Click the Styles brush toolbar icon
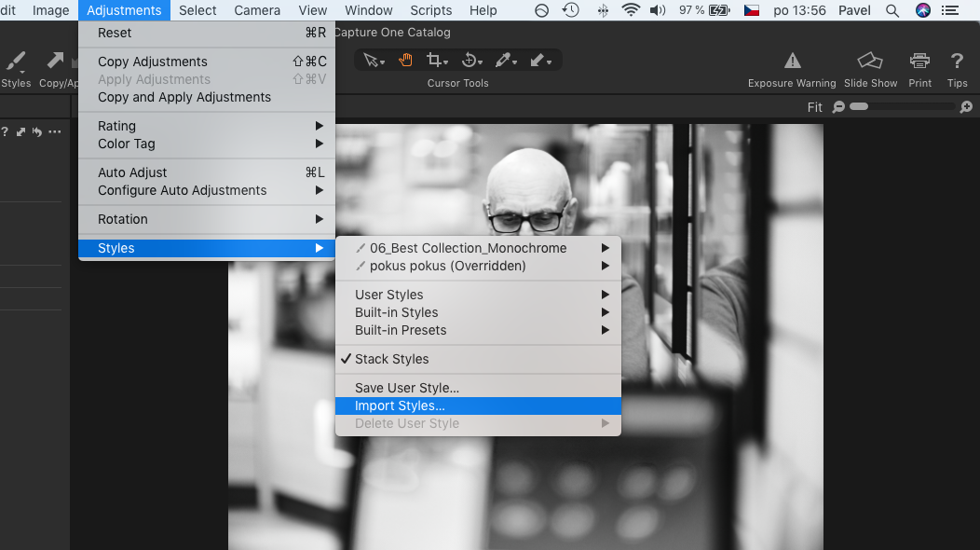Viewport: 980px width, 550px height. pos(16,62)
